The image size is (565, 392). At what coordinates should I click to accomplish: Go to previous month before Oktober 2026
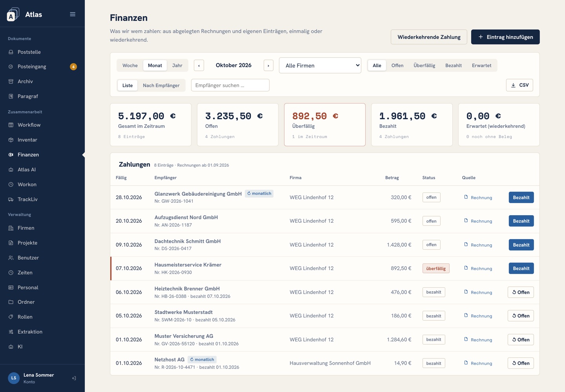(199, 65)
